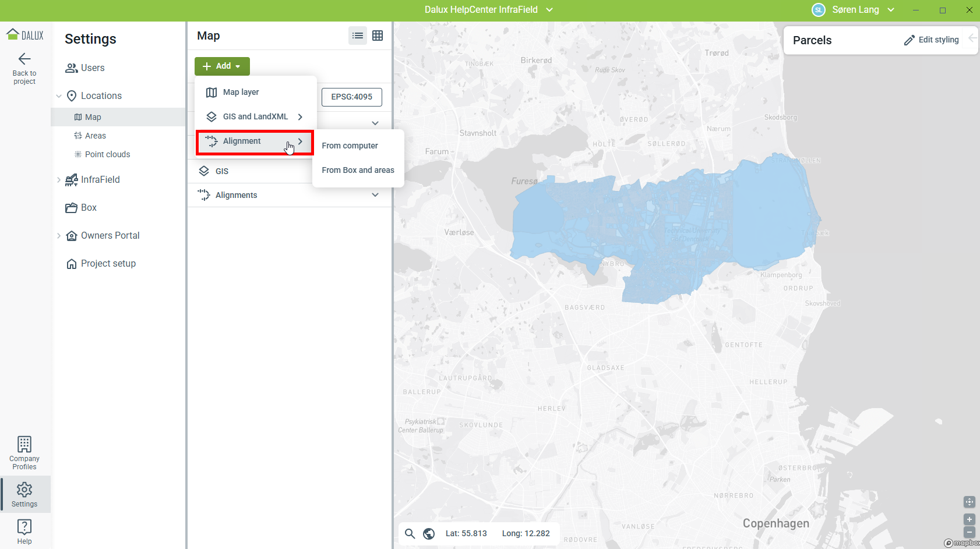Zoom out on the map
The image size is (980, 549).
click(x=970, y=532)
